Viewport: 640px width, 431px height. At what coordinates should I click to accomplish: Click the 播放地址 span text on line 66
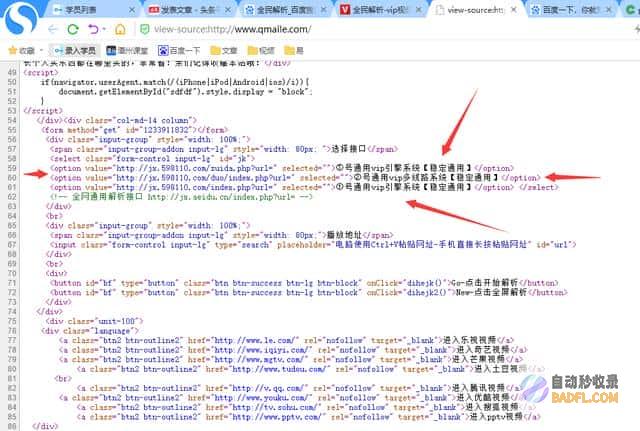click(x=344, y=235)
